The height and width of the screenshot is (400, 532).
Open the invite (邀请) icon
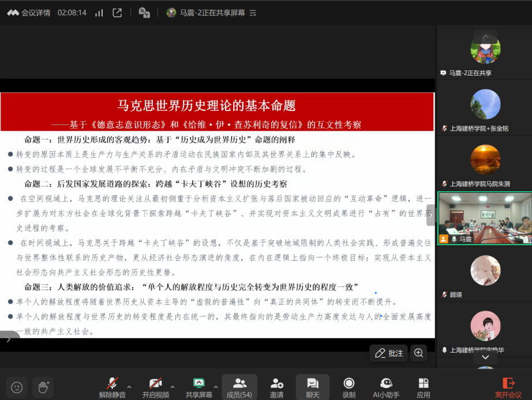[276, 387]
